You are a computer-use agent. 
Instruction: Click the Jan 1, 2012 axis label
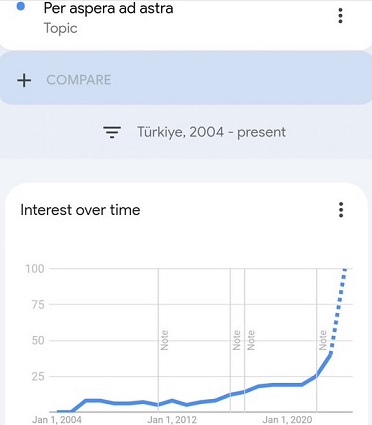pyautogui.click(x=172, y=420)
